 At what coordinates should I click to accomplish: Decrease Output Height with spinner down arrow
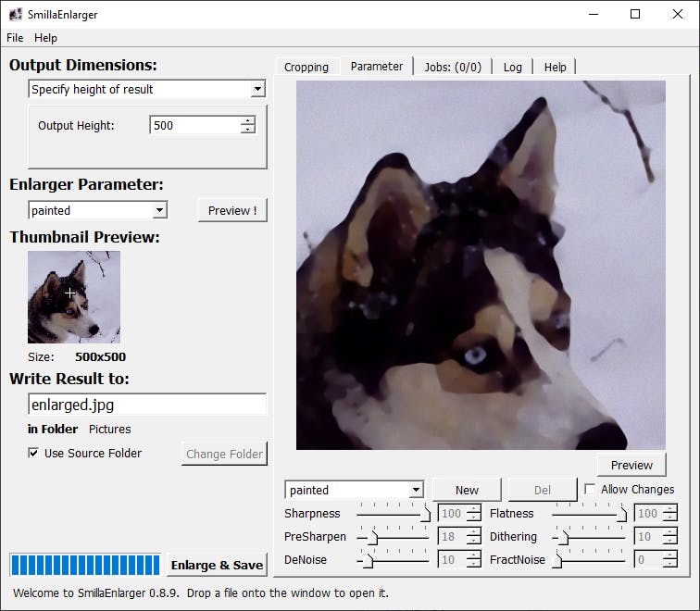[247, 130]
